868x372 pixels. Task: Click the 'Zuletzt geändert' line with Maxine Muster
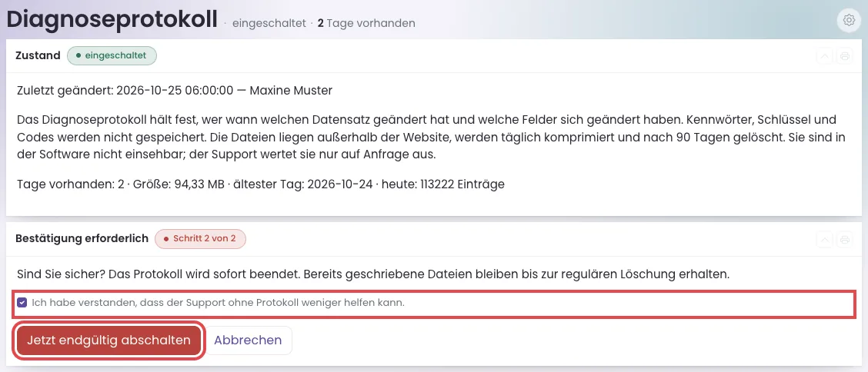coord(175,90)
